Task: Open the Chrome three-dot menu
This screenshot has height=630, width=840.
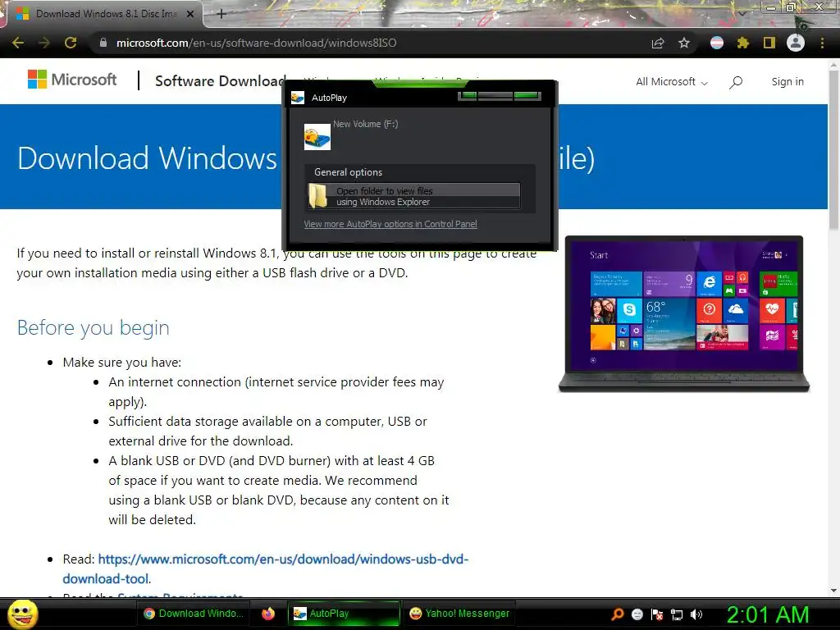Action: [x=822, y=43]
